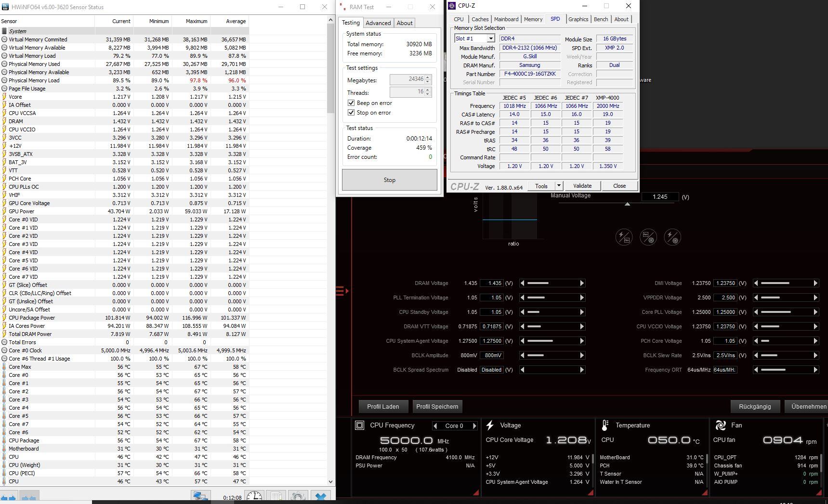Viewport: 828px width, 504px height.
Task: Click the Temperature thermometer icon
Action: (605, 426)
